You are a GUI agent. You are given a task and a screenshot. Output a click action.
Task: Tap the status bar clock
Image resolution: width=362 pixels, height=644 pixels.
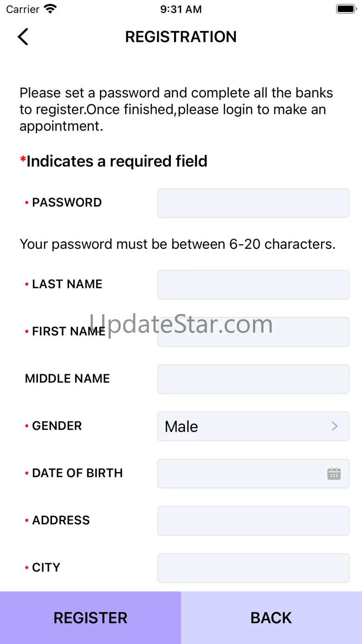181,9
